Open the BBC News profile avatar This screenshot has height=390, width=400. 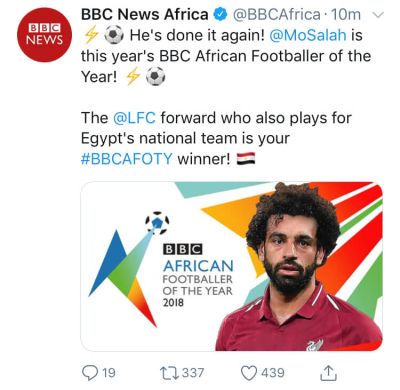44,35
